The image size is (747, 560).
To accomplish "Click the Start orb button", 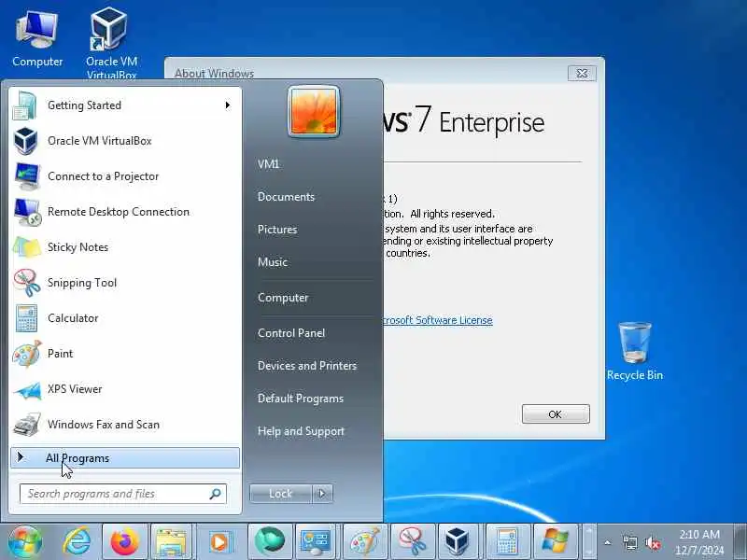I will (x=25, y=541).
